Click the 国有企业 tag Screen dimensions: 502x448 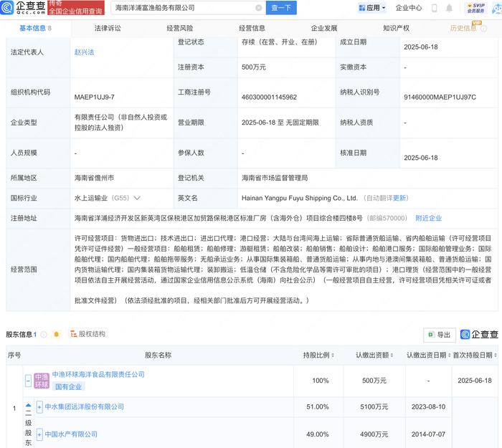pos(68,387)
